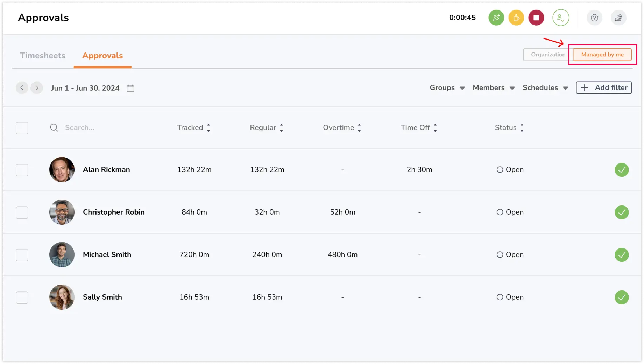Select the Approvals tab

[x=102, y=56]
